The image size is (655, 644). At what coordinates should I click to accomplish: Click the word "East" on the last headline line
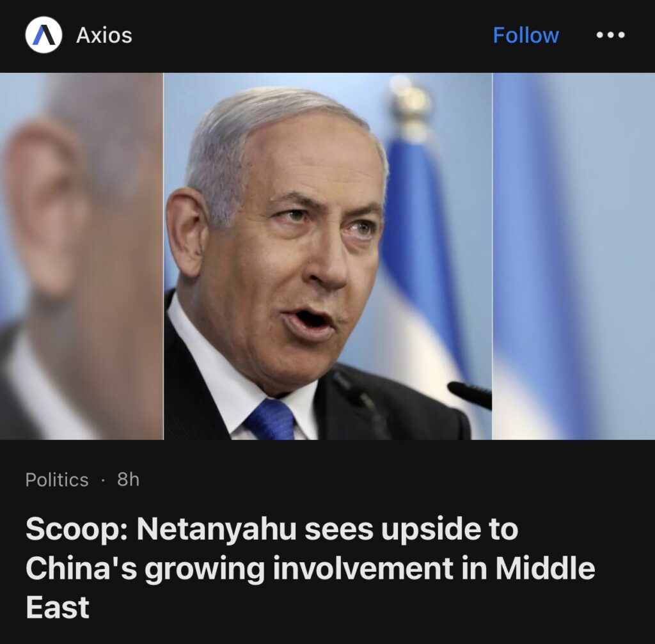58,608
